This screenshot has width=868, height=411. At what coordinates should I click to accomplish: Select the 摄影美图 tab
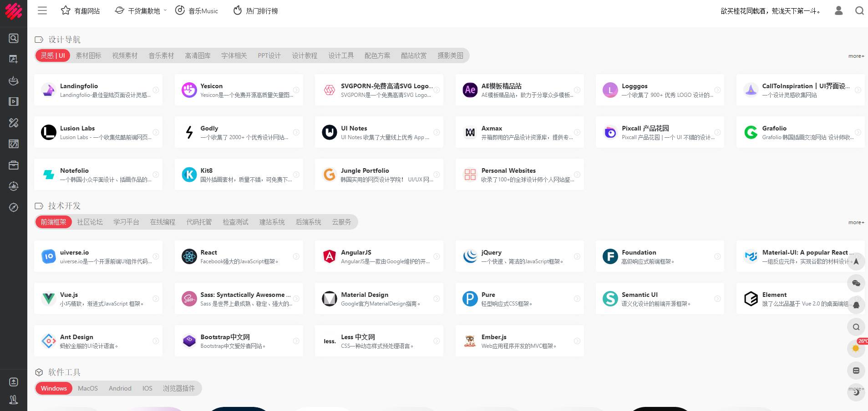450,55
